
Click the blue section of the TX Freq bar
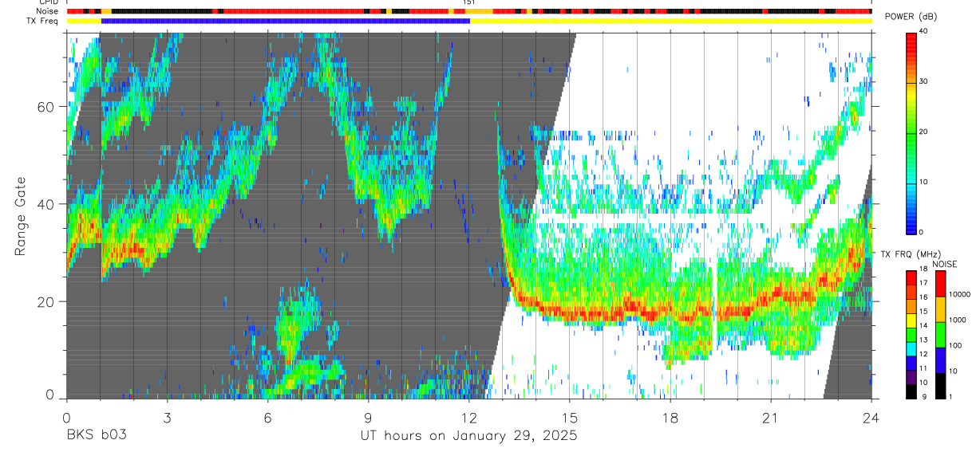[286, 21]
